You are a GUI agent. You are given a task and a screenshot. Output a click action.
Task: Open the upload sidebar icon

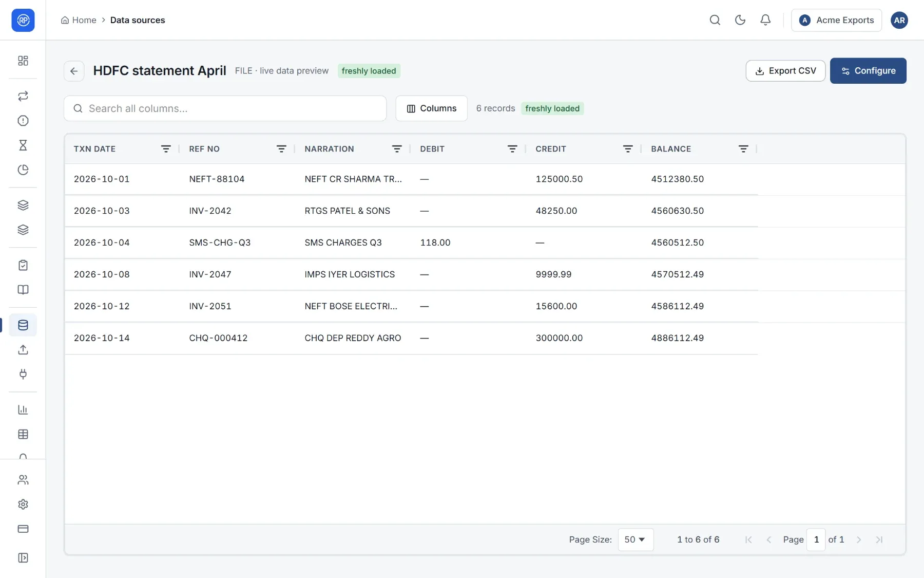coord(23,350)
